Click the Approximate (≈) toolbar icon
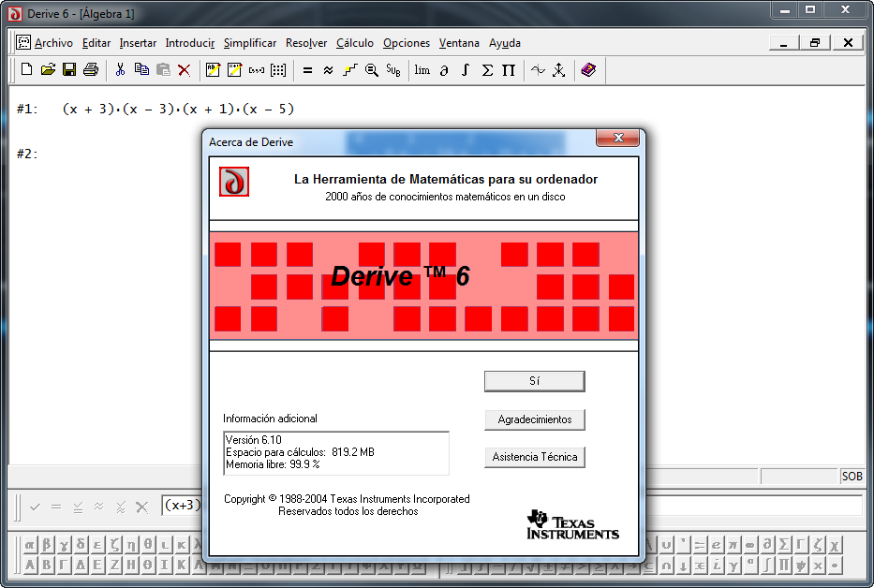 pyautogui.click(x=328, y=69)
